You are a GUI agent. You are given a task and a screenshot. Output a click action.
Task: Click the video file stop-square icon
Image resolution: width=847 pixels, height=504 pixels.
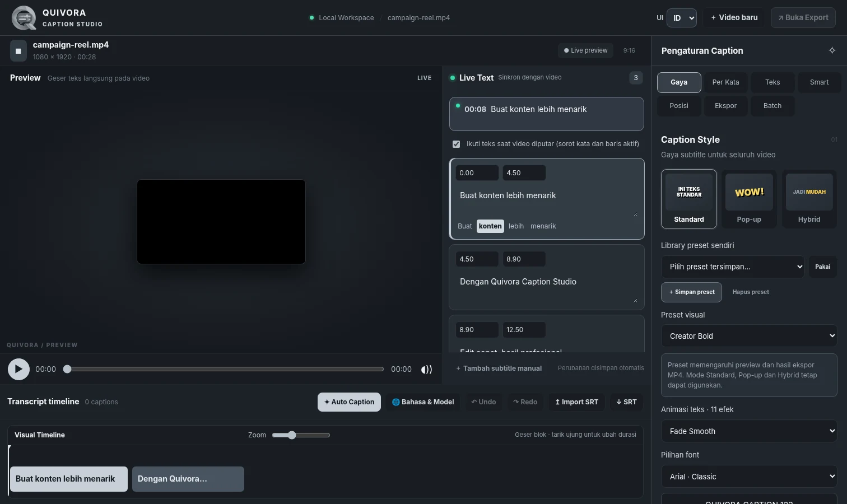point(18,50)
